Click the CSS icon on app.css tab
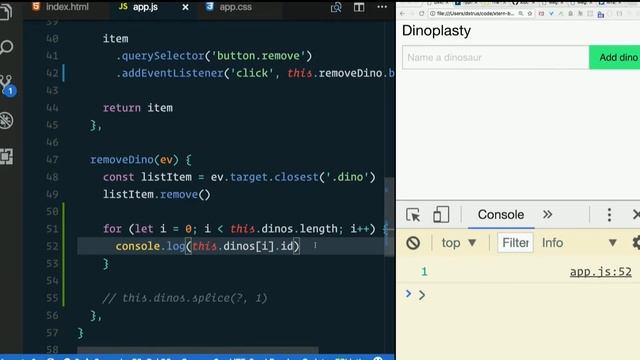The height and width of the screenshot is (360, 640). pos(210,7)
